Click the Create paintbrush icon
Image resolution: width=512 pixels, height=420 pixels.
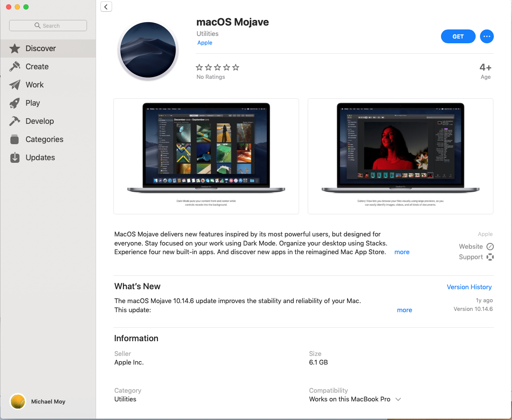[15, 67]
